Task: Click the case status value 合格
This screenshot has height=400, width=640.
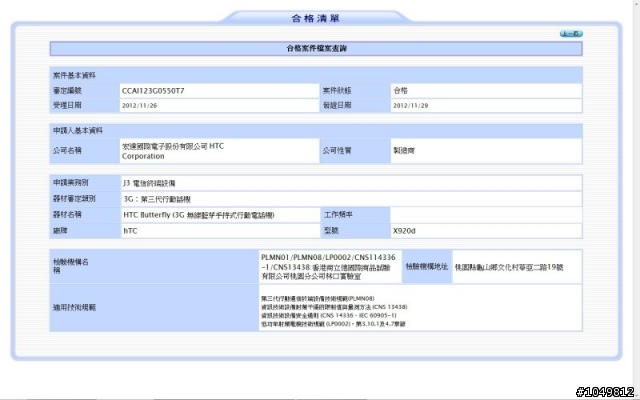Action: pos(400,91)
